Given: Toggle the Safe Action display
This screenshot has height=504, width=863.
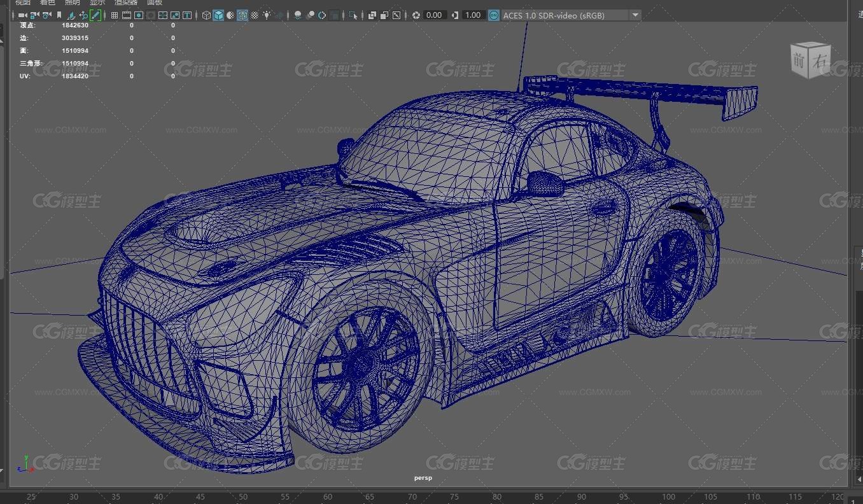Looking at the screenshot, I should coord(174,15).
